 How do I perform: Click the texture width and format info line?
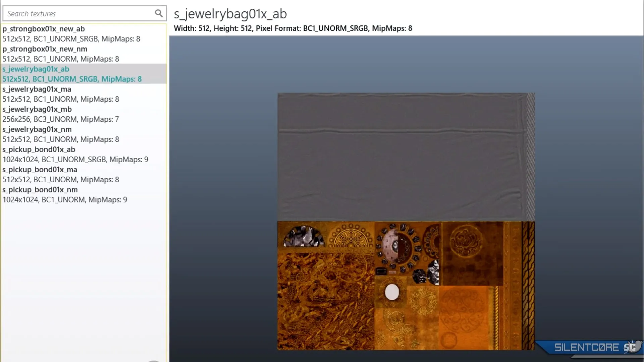(292, 28)
